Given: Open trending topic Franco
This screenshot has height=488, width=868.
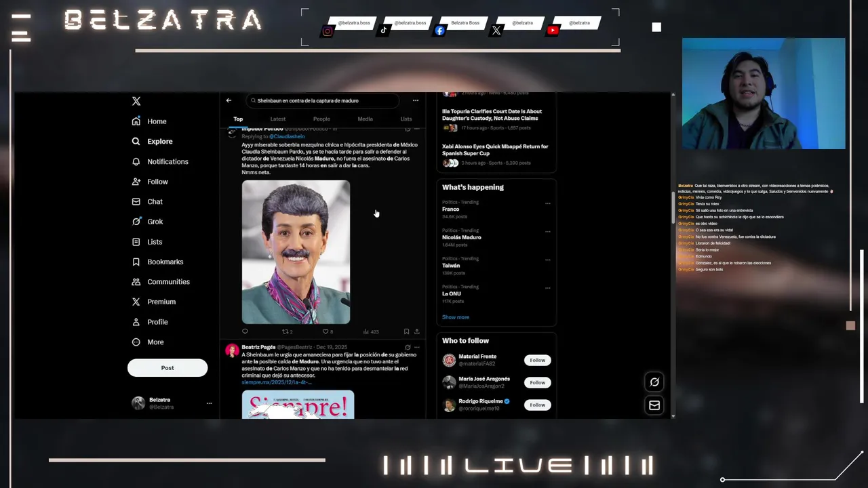Looking at the screenshot, I should [x=451, y=209].
